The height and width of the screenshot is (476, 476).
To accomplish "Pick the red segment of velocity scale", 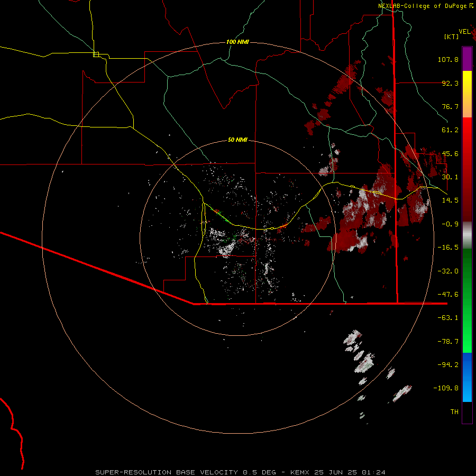I will point(467,169).
